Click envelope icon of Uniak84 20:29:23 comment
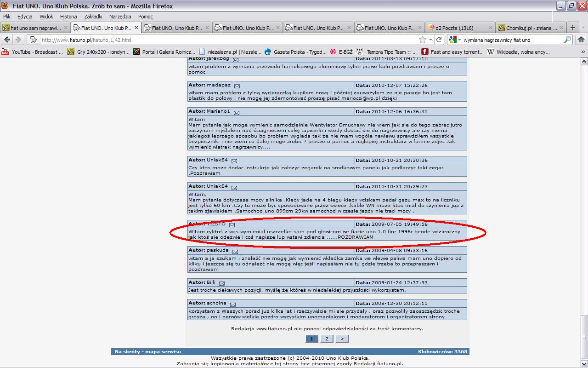Image resolution: width=588 pixels, height=368 pixels. (234, 187)
